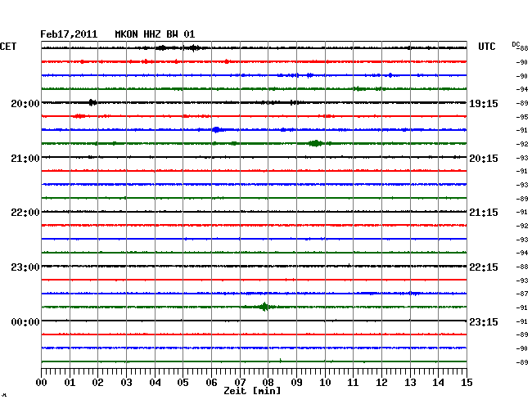The height and width of the screenshot is (404, 532).
Task: Click the 15 minute axis label
Action: [467, 382]
